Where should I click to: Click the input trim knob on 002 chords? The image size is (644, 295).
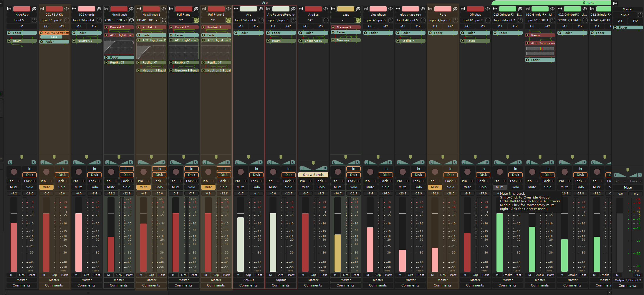click(99, 20)
